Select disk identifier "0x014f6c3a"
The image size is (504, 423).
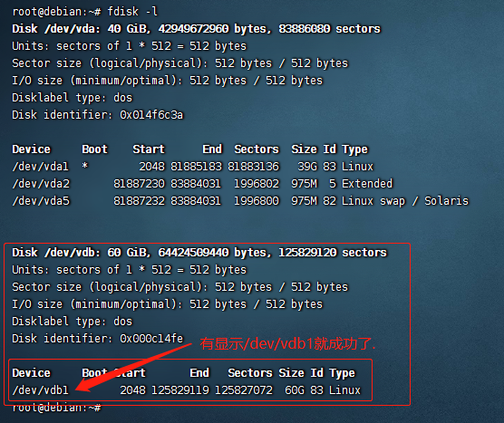click(151, 115)
